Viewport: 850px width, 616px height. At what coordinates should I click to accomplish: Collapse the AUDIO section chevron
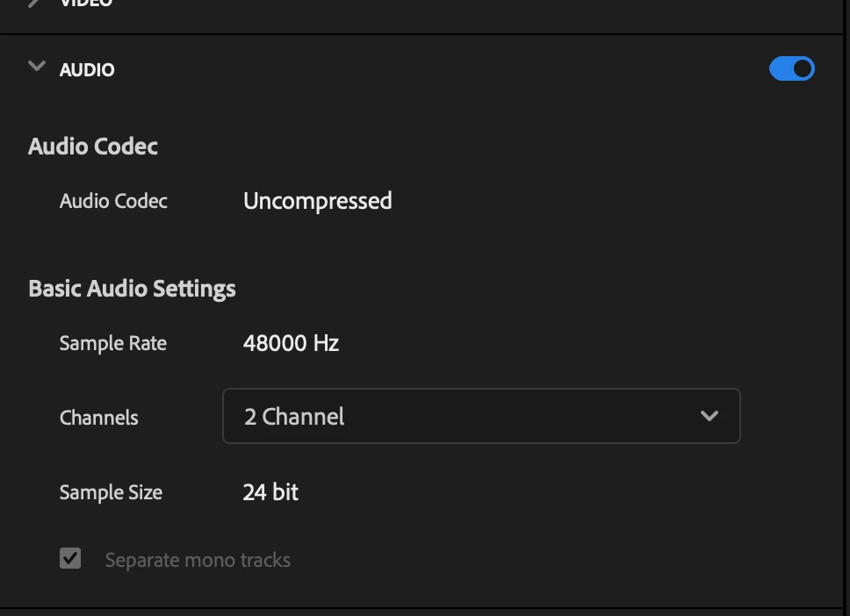tap(37, 68)
